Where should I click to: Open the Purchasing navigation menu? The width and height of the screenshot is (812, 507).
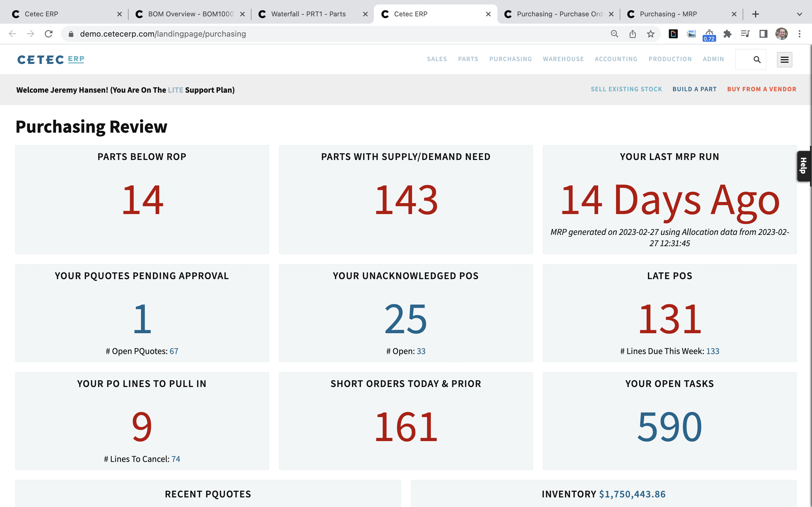(x=510, y=59)
